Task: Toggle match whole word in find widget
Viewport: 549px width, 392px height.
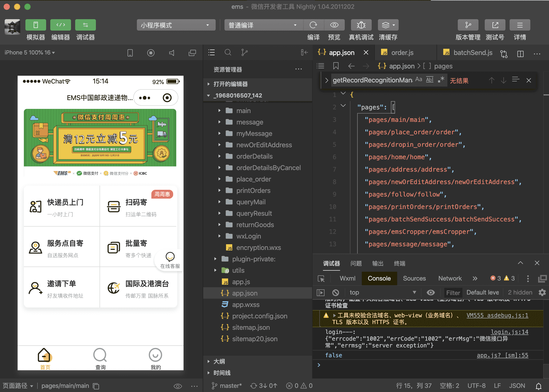Action: point(430,80)
